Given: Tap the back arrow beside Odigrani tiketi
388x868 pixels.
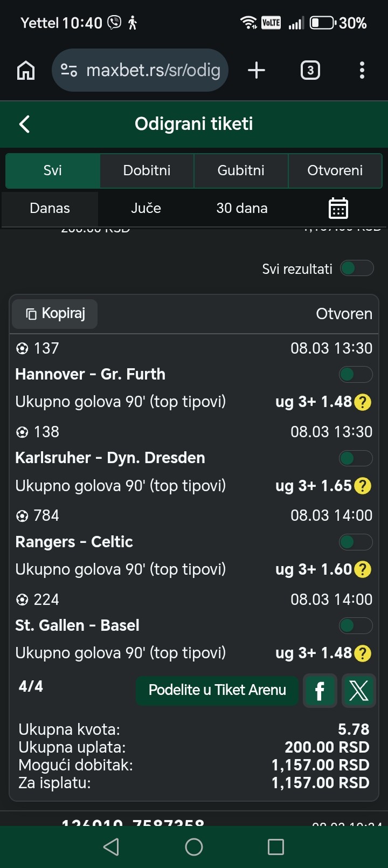Looking at the screenshot, I should click(x=25, y=124).
